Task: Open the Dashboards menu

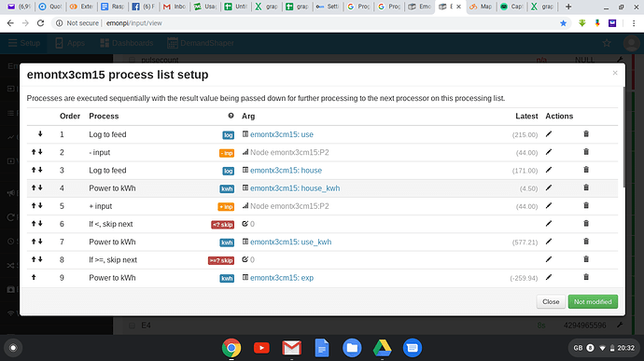Action: pos(127,43)
